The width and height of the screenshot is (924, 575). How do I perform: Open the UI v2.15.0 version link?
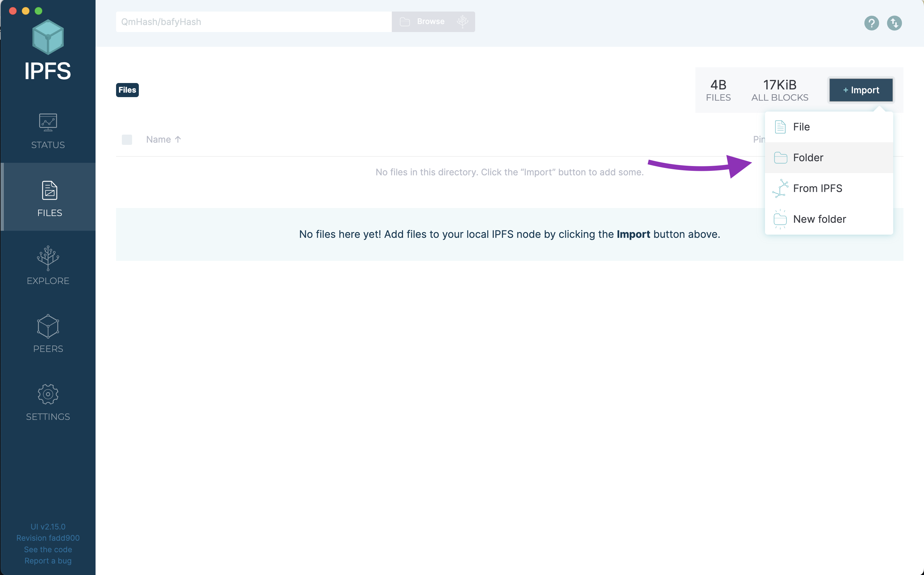48,527
